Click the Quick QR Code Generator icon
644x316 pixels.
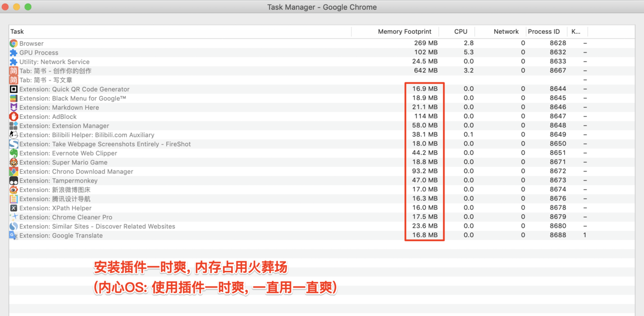coord(14,89)
